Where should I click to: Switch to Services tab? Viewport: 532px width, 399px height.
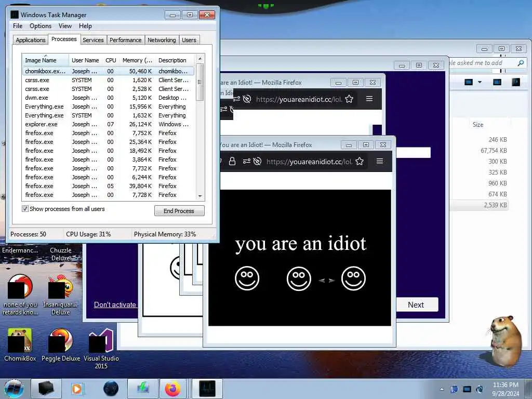pyautogui.click(x=93, y=40)
